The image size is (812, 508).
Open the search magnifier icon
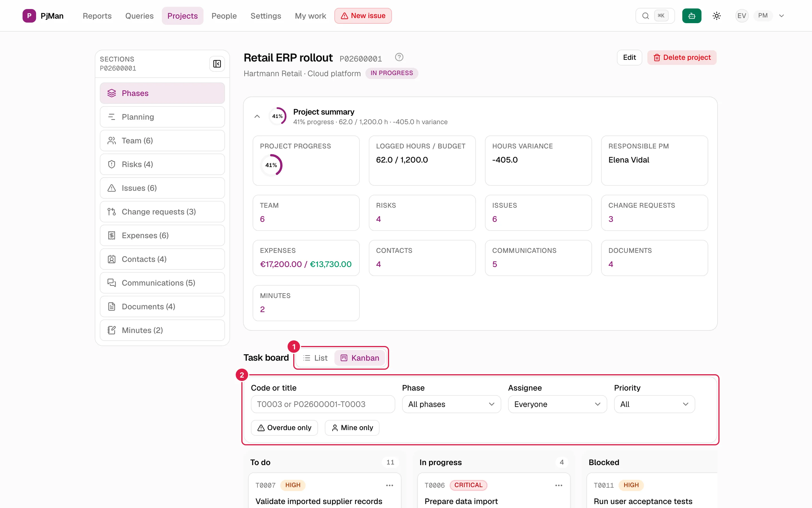[645, 16]
